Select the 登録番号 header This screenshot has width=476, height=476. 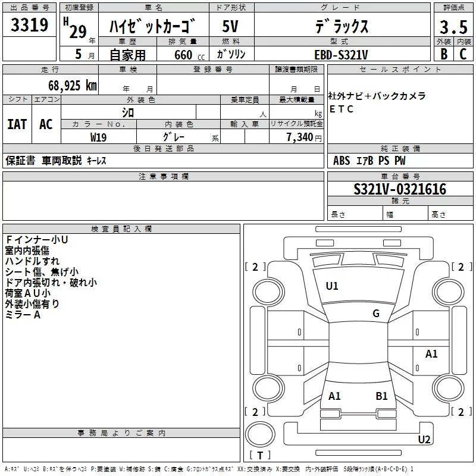point(213,70)
